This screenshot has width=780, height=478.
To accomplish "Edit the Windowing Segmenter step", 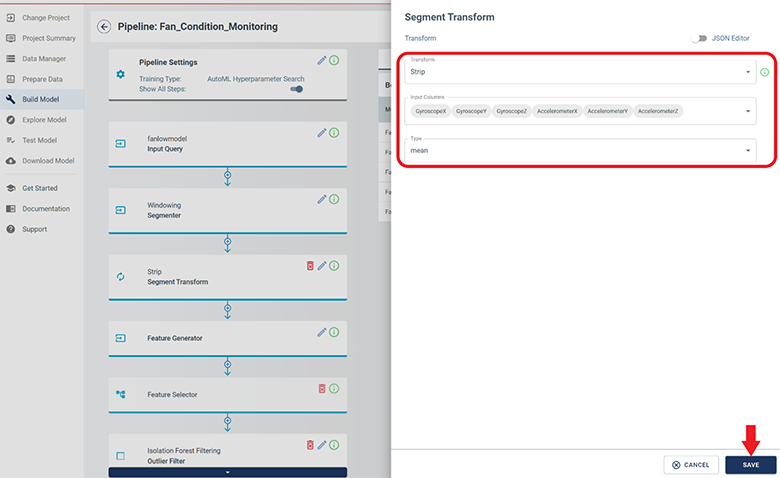I will pos(322,199).
